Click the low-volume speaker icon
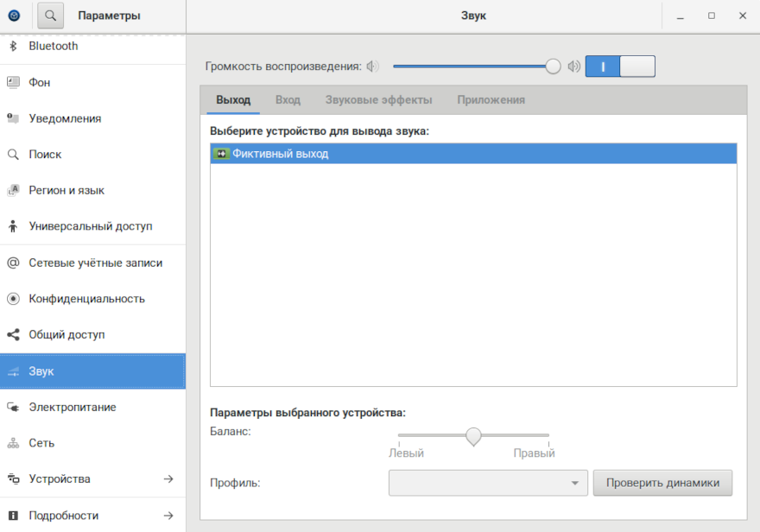760x532 pixels. coord(373,66)
